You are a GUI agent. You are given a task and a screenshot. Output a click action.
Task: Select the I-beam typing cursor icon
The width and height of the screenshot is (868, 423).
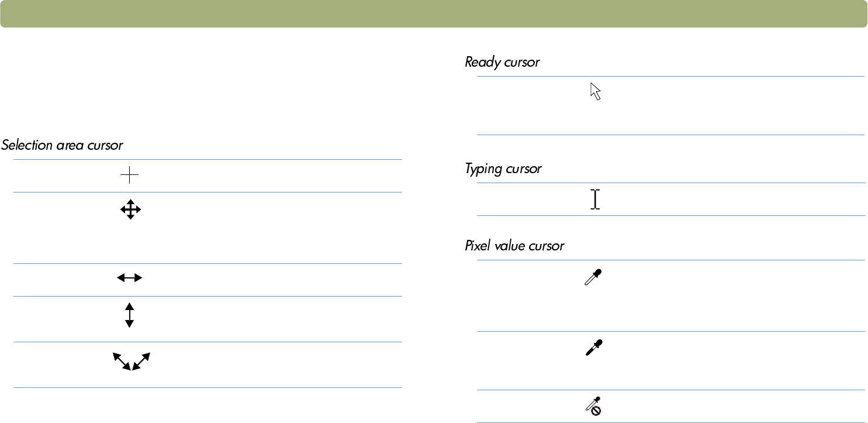pos(595,200)
